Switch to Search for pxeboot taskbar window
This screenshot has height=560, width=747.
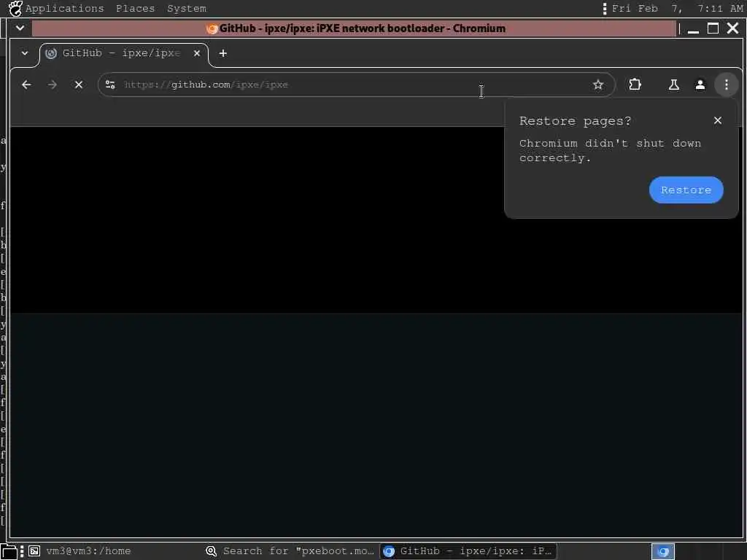[x=290, y=551]
